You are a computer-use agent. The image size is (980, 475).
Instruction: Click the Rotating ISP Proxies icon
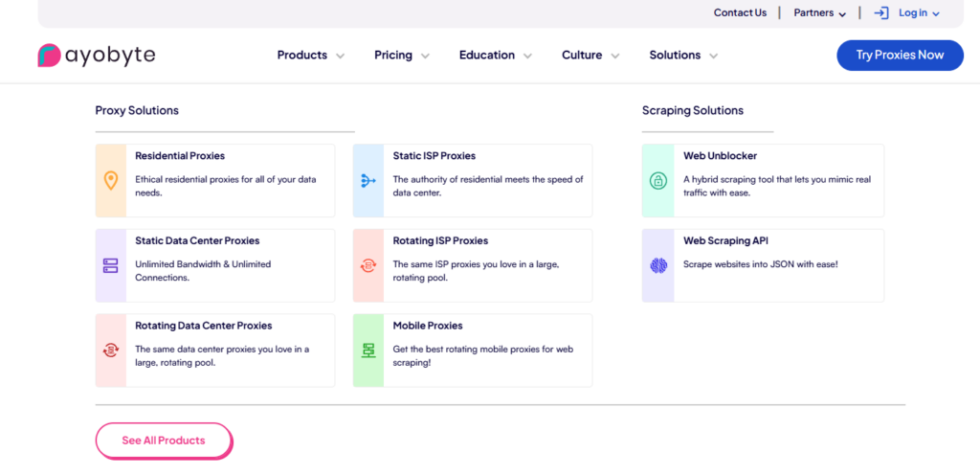pos(368,265)
